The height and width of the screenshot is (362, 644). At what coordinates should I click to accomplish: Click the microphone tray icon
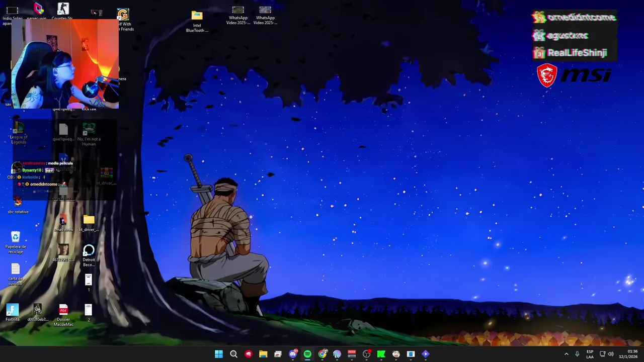pos(577,354)
